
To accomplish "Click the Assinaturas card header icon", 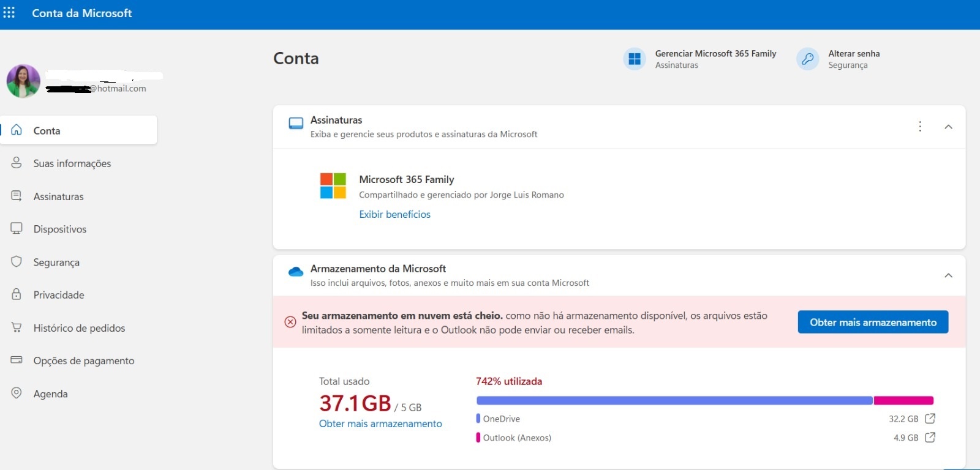I will tap(296, 124).
